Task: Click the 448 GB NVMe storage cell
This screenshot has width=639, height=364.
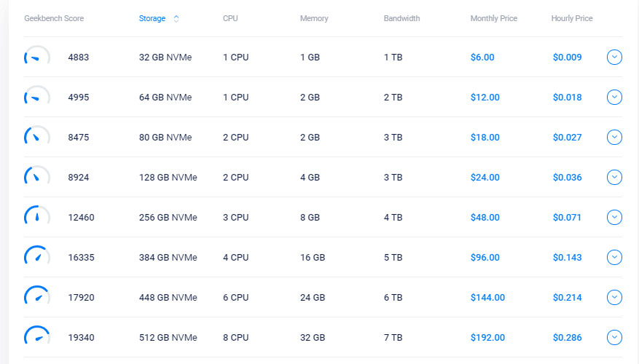Action: click(168, 298)
